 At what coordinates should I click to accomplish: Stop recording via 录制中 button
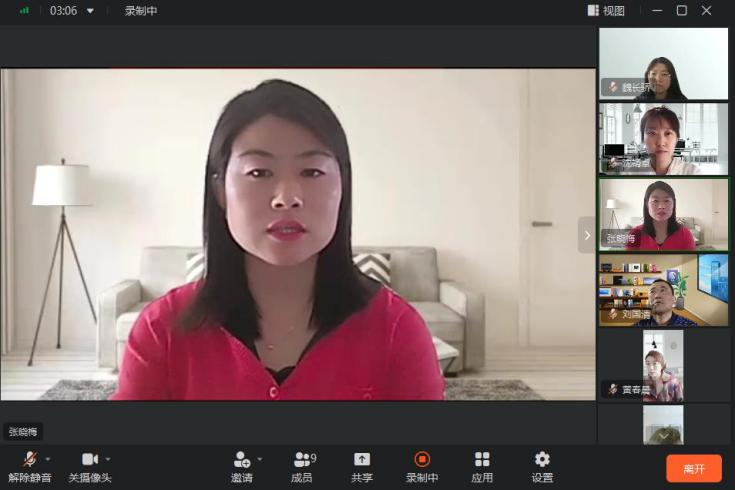422,466
